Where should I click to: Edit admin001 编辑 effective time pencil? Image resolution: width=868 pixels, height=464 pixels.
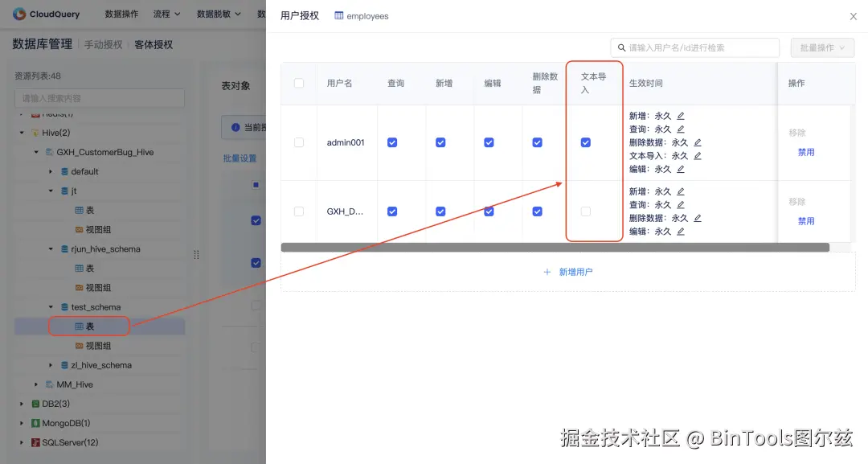[x=681, y=169]
